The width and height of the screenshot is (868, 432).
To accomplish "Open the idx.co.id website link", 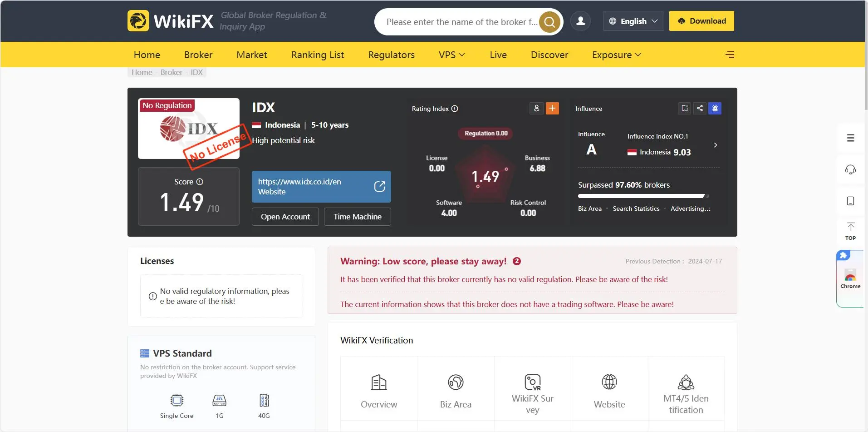I will [321, 187].
